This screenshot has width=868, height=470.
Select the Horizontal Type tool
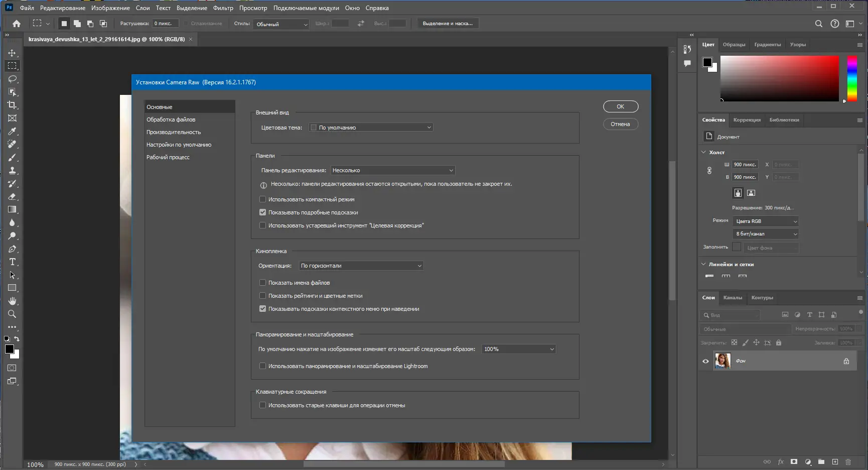pos(12,262)
